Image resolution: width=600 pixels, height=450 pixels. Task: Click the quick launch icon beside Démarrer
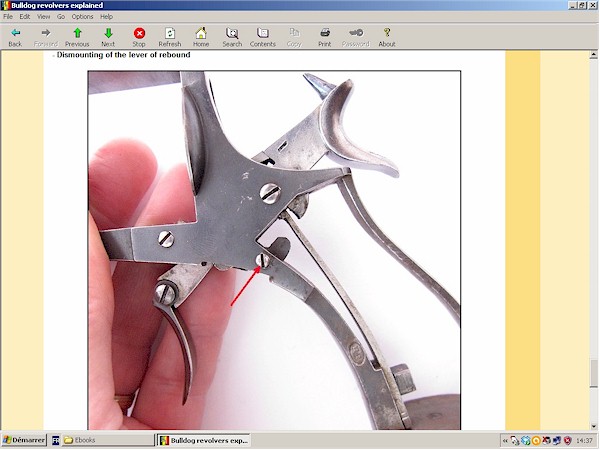click(55, 440)
